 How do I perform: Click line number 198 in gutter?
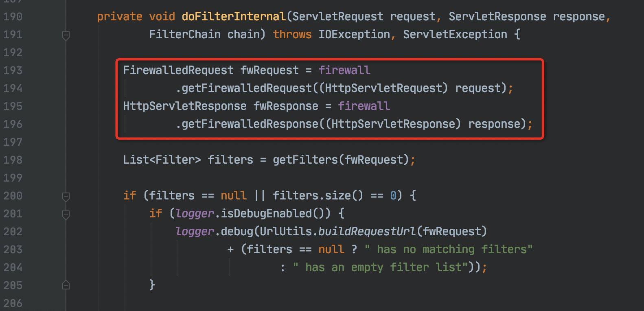[x=13, y=160]
